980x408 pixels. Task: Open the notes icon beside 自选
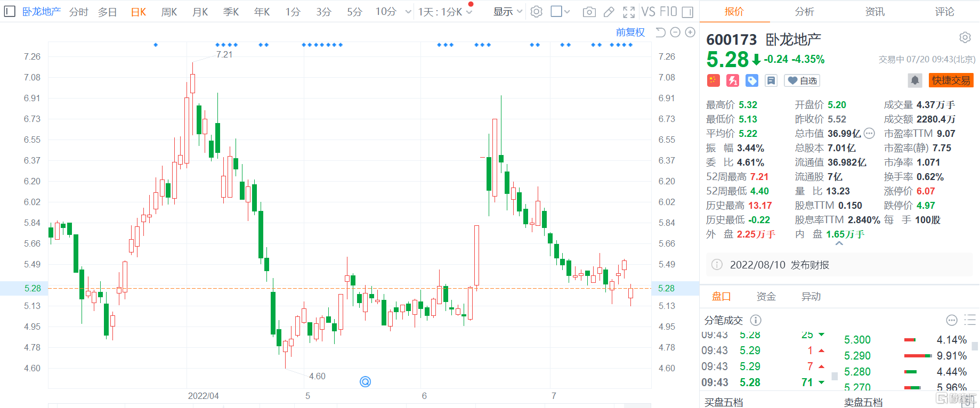point(771,80)
